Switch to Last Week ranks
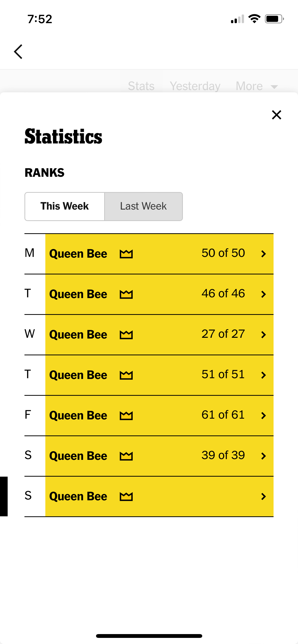Screen dimensions: 298x644 pyautogui.click(x=143, y=206)
